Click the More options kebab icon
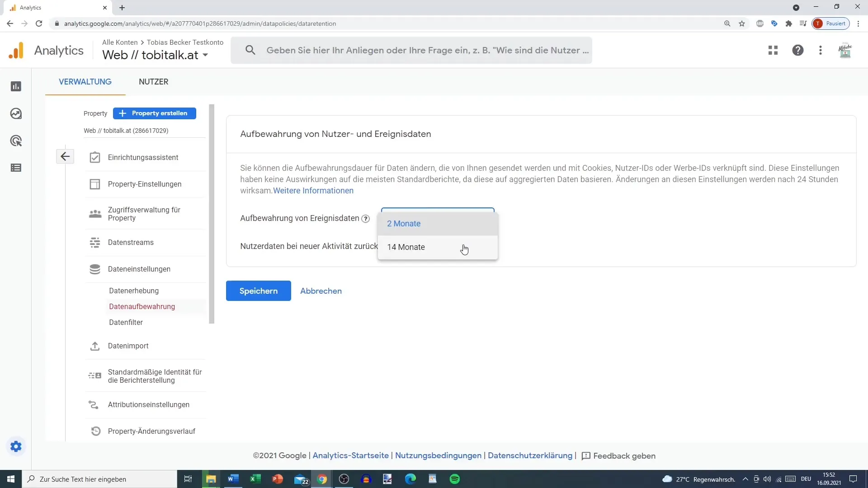The width and height of the screenshot is (868, 488). tap(821, 50)
